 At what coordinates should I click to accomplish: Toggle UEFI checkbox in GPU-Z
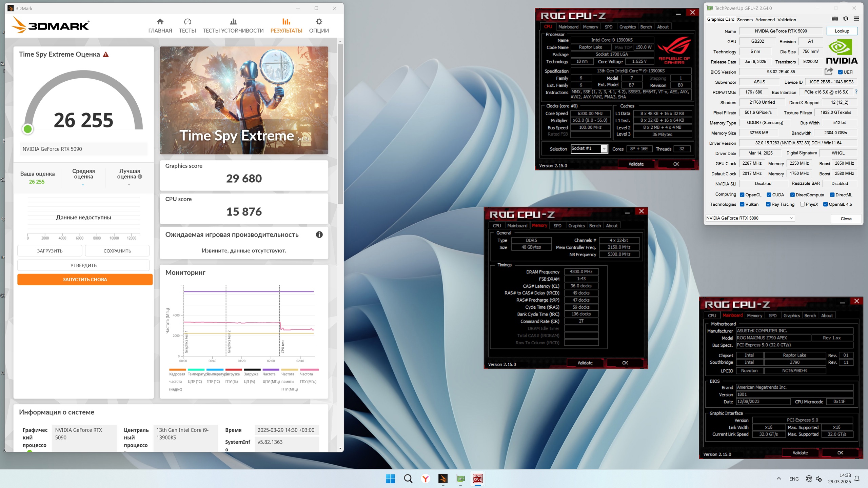pos(840,72)
